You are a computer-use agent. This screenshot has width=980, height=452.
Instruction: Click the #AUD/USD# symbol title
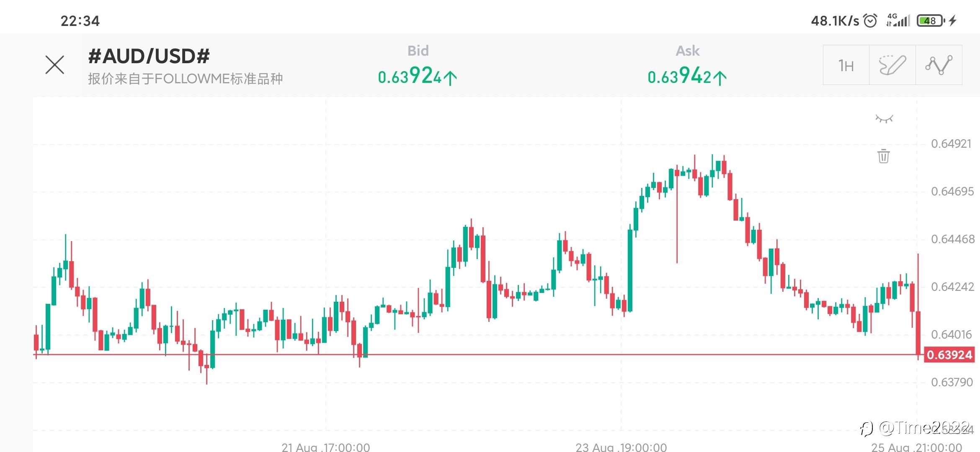click(x=149, y=56)
